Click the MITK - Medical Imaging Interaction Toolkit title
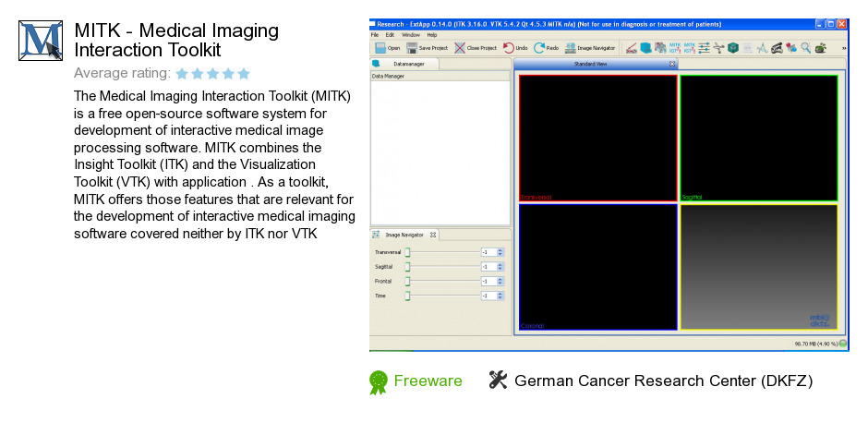 coord(176,40)
